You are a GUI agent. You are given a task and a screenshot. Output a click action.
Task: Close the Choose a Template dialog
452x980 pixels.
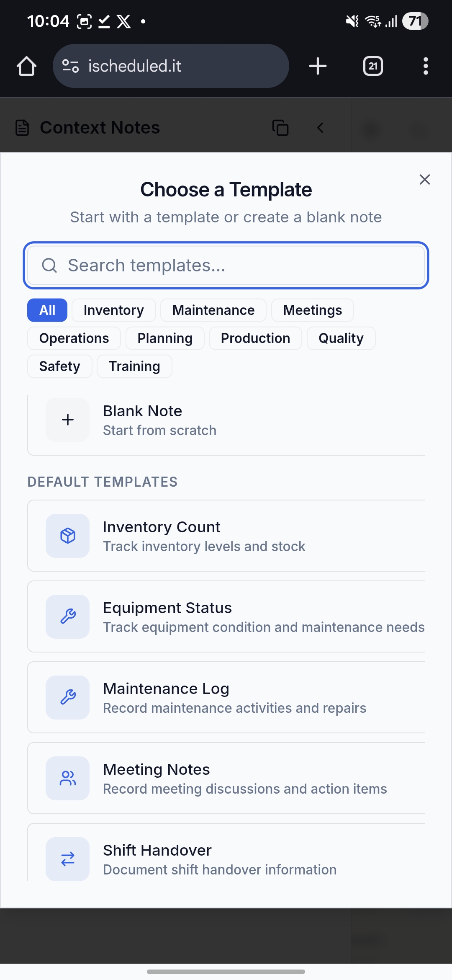pyautogui.click(x=424, y=180)
